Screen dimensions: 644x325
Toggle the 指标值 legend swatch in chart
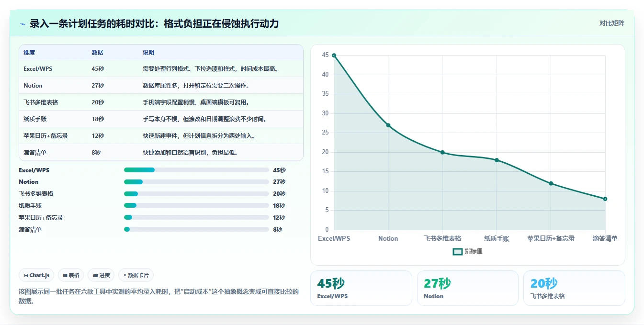click(x=458, y=251)
